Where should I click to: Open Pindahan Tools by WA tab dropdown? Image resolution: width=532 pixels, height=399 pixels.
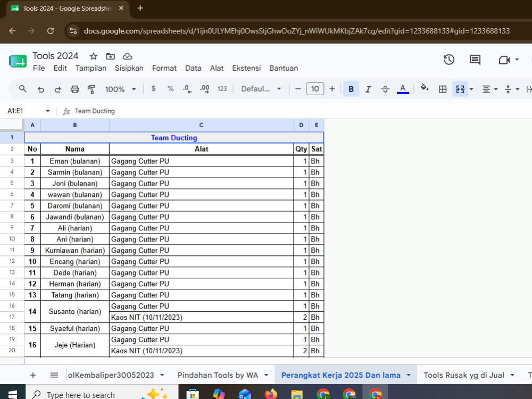267,375
